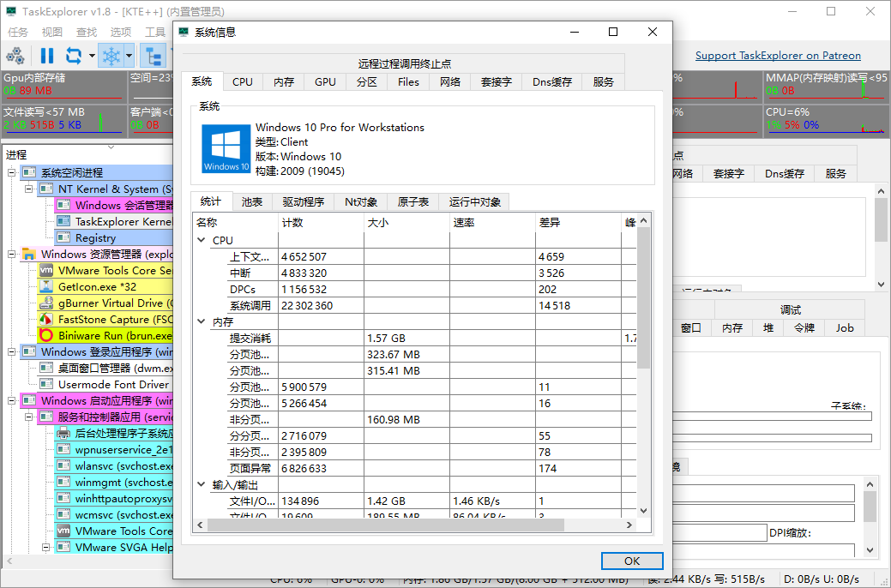Viewport: 891px width, 588px height.
Task: Open the 远程过程调用终止点 tab
Action: (x=405, y=63)
